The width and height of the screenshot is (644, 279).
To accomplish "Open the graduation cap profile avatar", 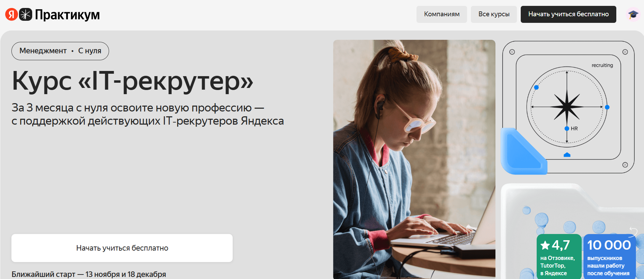I will tap(633, 14).
